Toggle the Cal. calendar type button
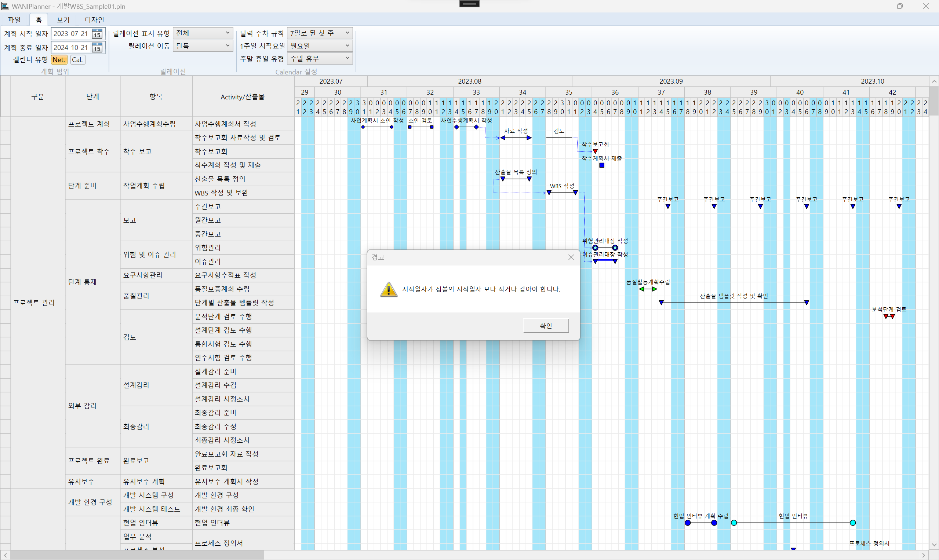939x560 pixels. click(x=77, y=60)
